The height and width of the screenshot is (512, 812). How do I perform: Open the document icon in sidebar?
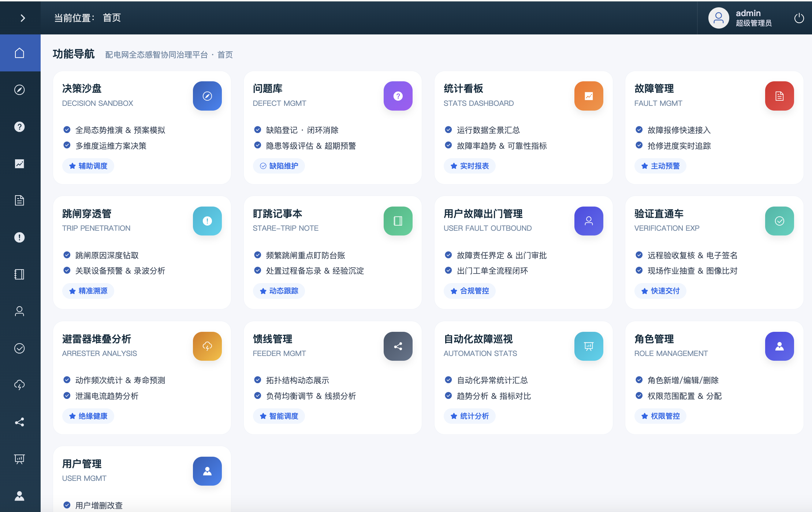19,200
